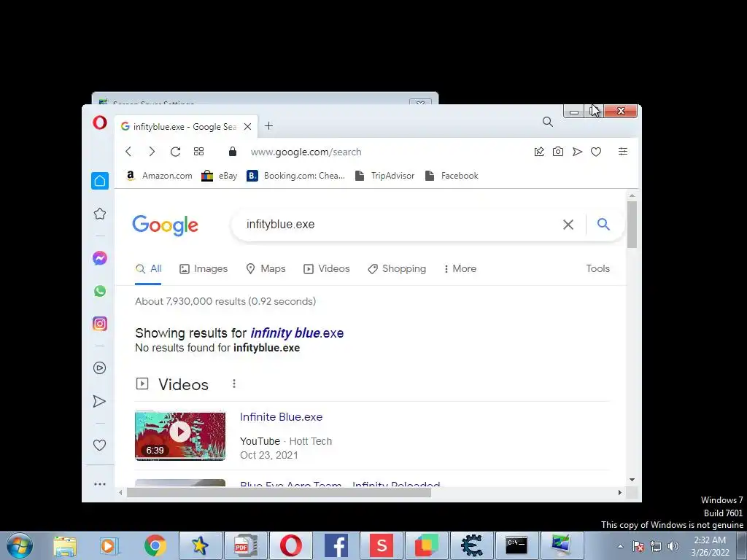Open Easy Setup sliders icon
Image resolution: width=747 pixels, height=560 pixels.
(623, 152)
